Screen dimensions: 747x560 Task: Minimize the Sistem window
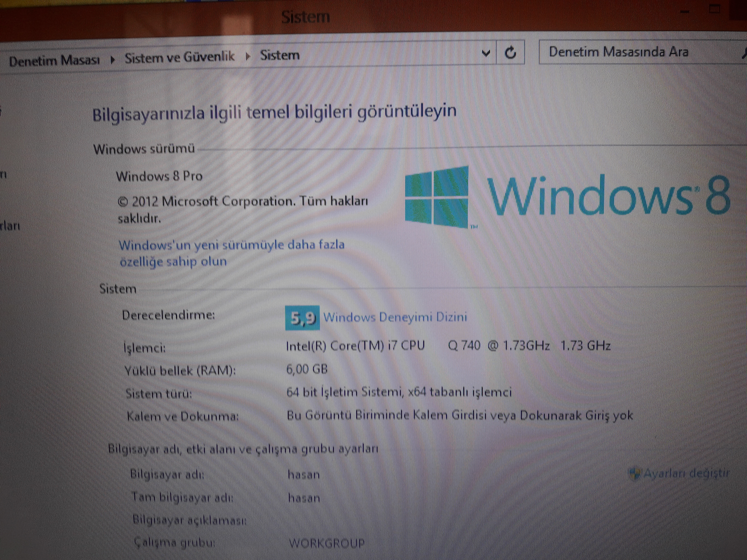[685, 12]
